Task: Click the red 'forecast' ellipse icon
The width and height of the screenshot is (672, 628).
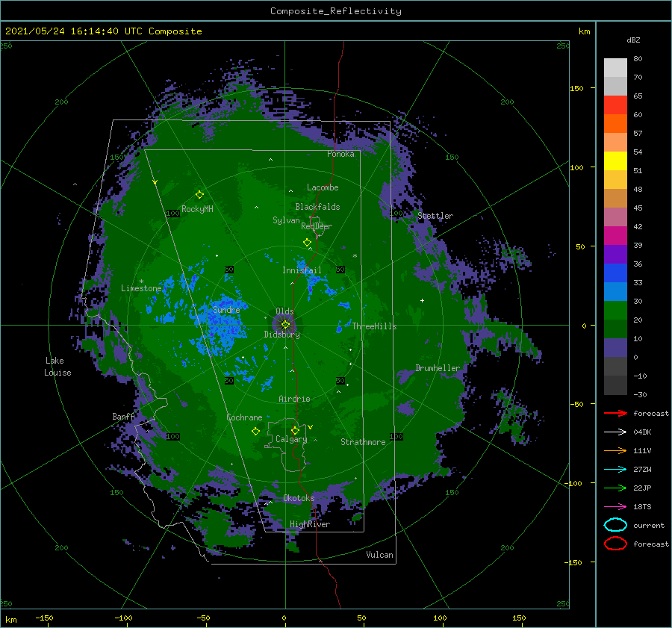Action: point(615,544)
